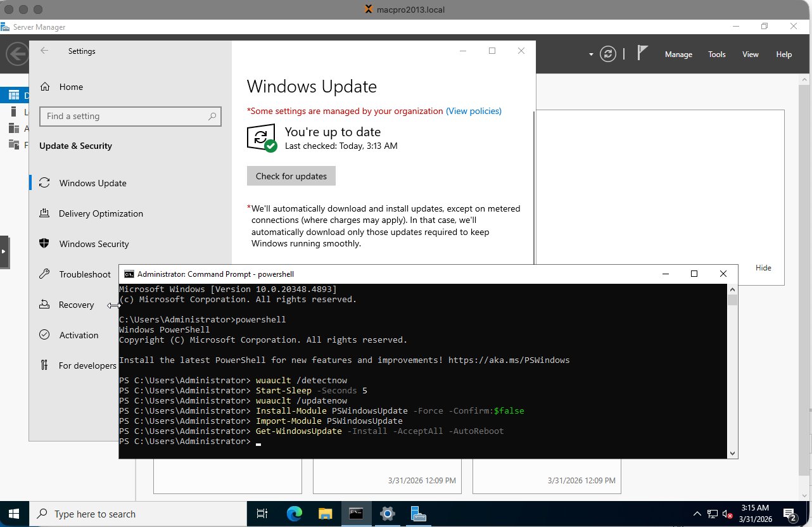Expand the Server Manager dropdown arrow

coord(591,54)
